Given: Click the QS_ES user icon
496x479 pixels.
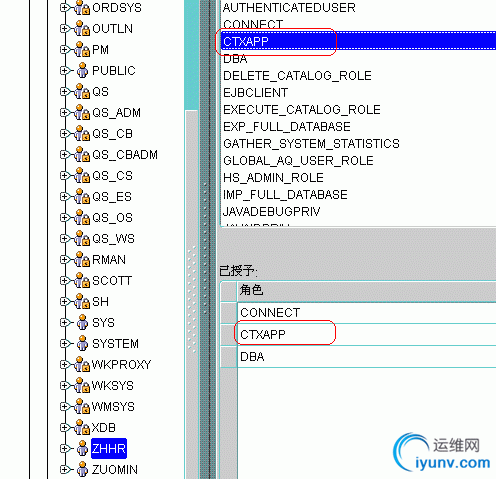Looking at the screenshot, I should click(x=82, y=197).
